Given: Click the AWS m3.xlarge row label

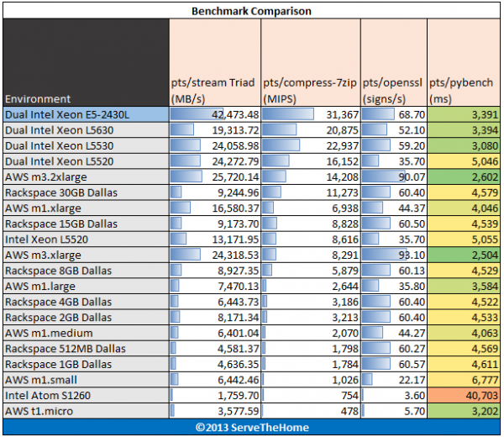Looking at the screenshot, I should pyautogui.click(x=87, y=255).
